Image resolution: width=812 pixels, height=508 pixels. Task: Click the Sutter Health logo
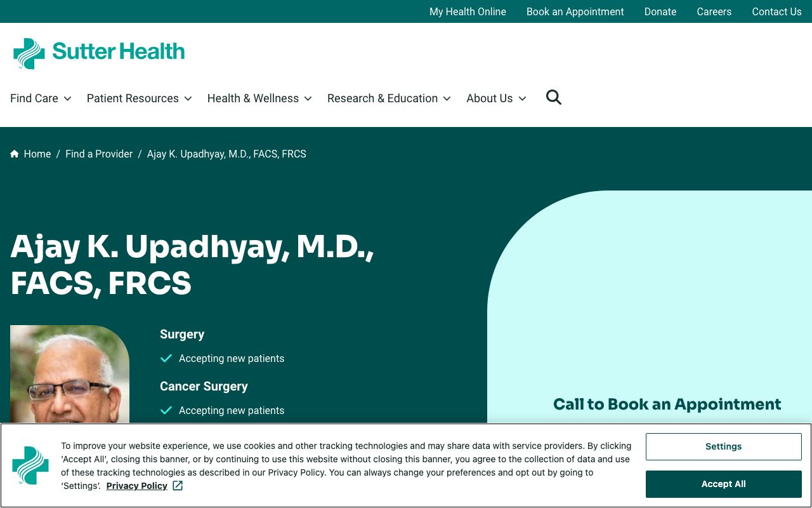(x=98, y=53)
